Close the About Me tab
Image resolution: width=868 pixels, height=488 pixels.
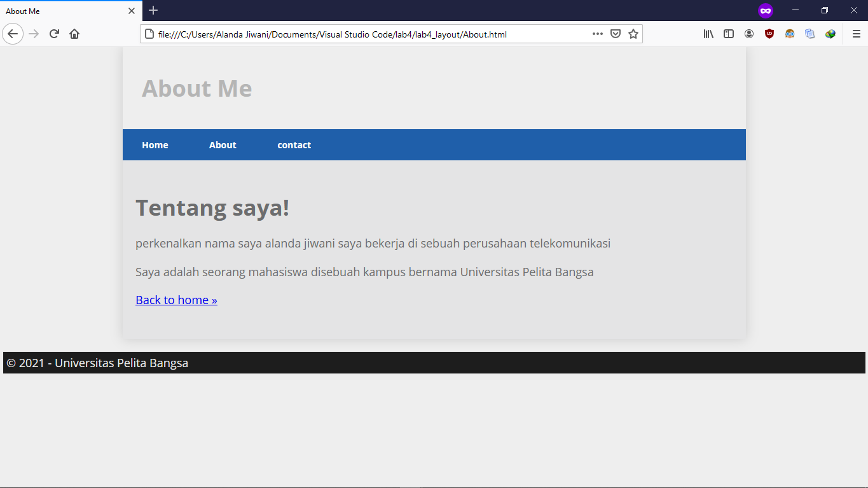click(x=132, y=11)
